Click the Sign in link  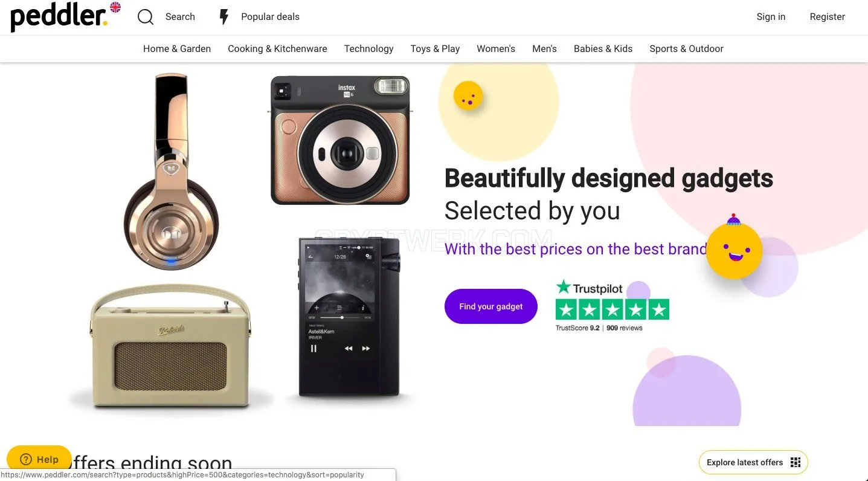point(771,17)
